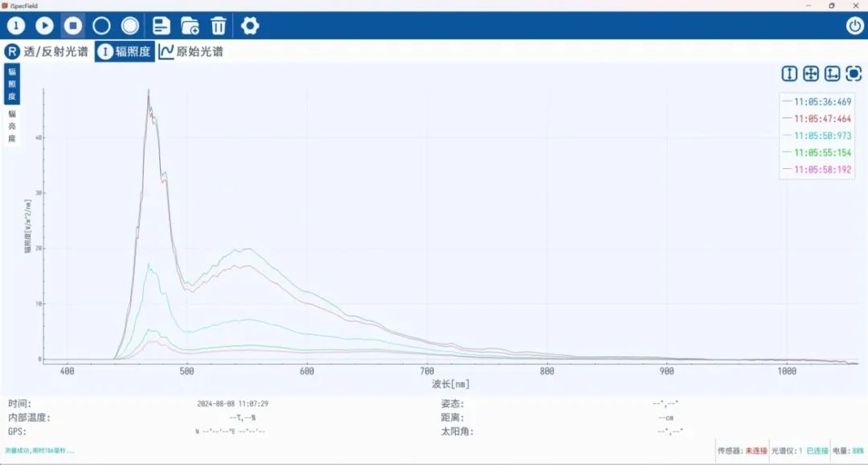Click the 波长[nm] axis label
Image resolution: width=868 pixels, height=465 pixels.
451,384
